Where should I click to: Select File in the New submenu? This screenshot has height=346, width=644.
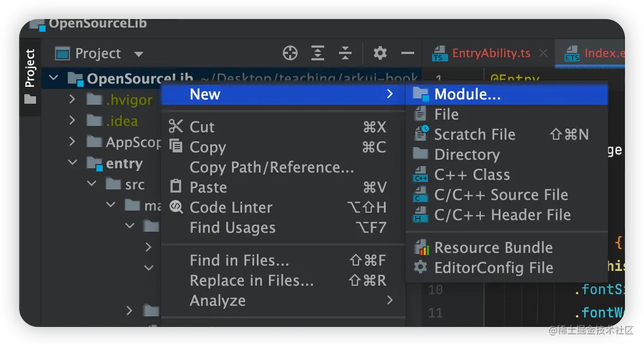[x=507, y=114]
